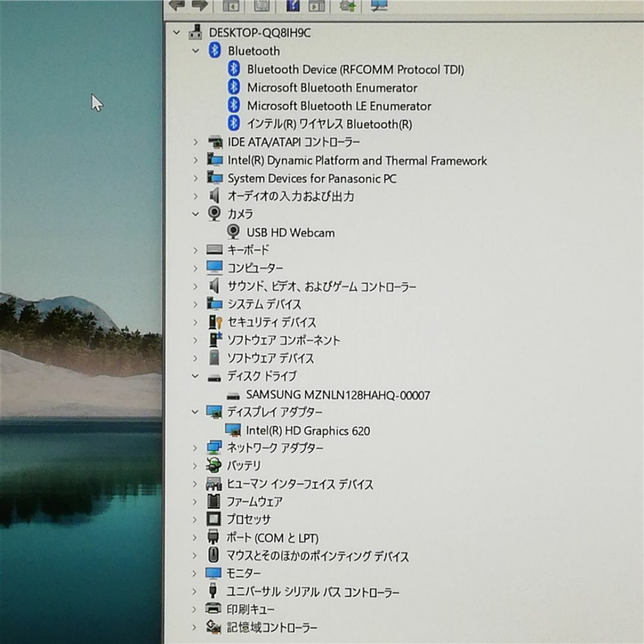Click the computer icon beside DESKTOP-QQ8IH9C
Screen dimensions: 644x644
coord(196,32)
